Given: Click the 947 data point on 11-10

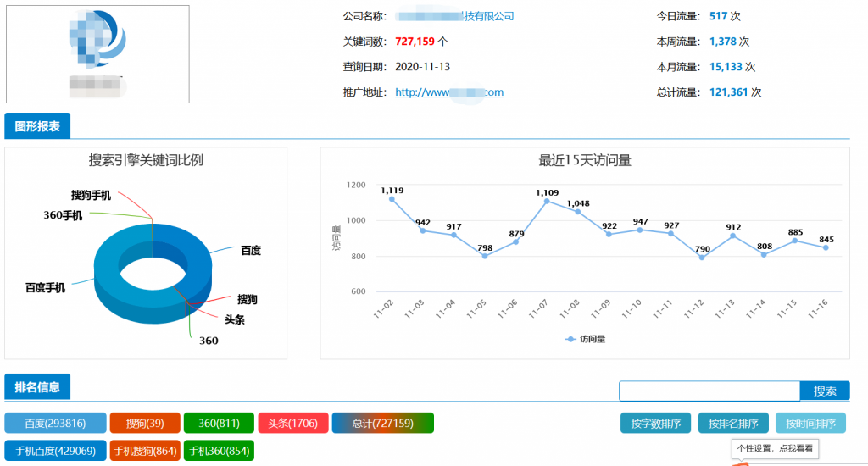Looking at the screenshot, I should (x=640, y=230).
